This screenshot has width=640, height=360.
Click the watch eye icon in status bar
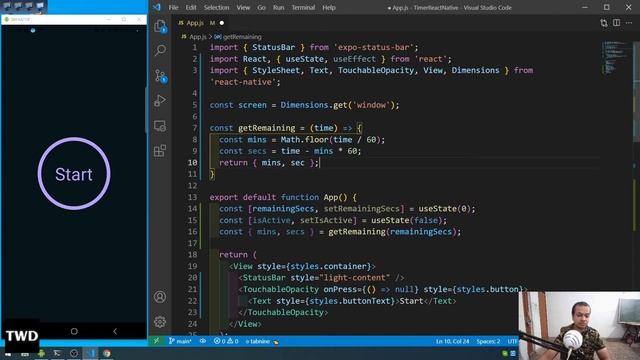202,341
